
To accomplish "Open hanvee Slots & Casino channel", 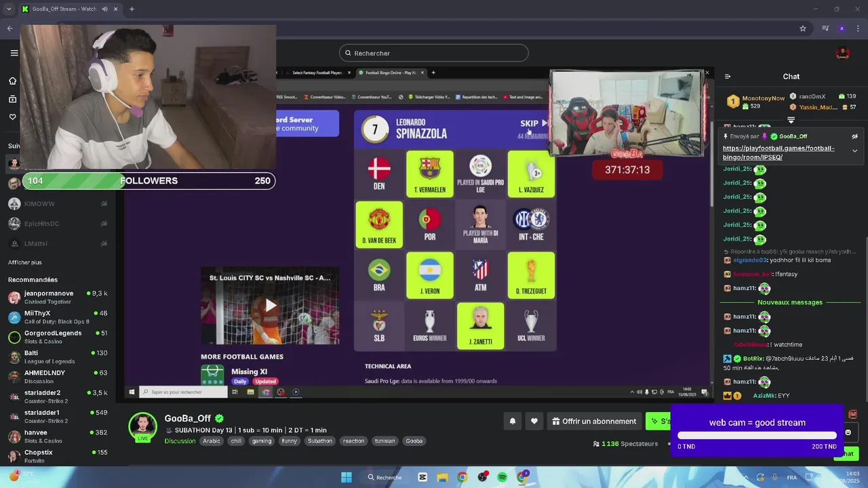I will pyautogui.click(x=58, y=436).
